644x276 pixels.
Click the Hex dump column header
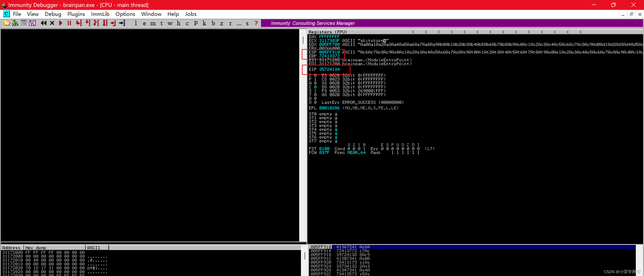(55, 247)
